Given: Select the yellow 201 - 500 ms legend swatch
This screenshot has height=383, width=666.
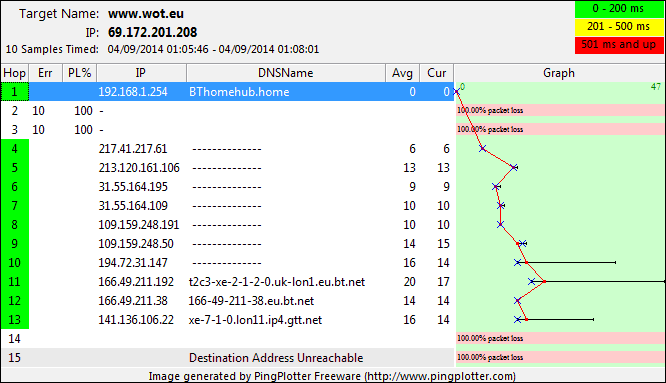Looking at the screenshot, I should point(619,27).
